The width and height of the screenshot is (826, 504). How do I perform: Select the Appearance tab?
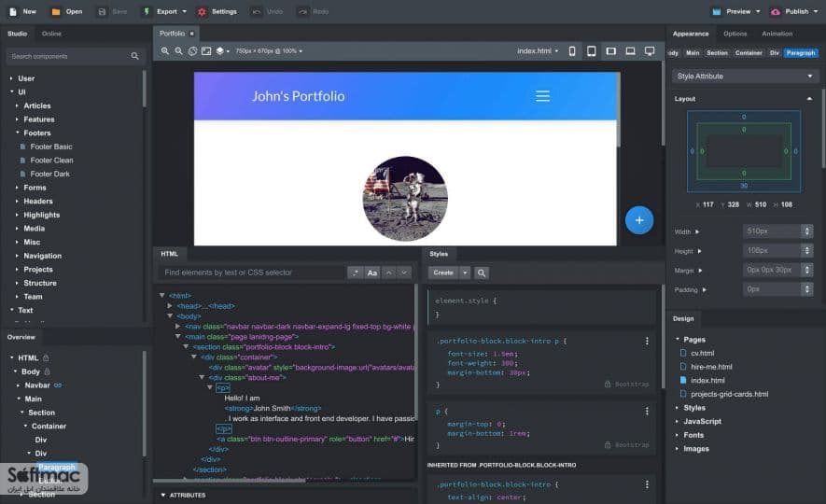pyautogui.click(x=691, y=34)
